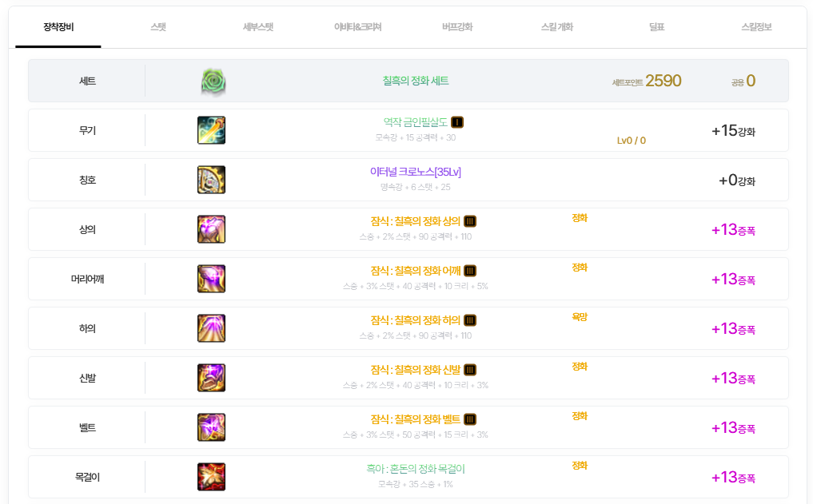
Task: Click the badge beside 역작 금인필살도
Action: coord(457,122)
